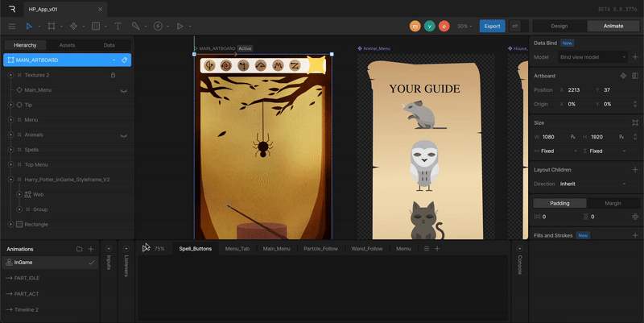Open the Pen tool options arrow

pos(146,27)
